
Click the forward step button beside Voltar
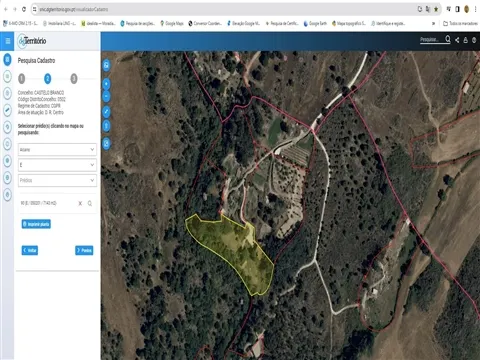[84, 250]
